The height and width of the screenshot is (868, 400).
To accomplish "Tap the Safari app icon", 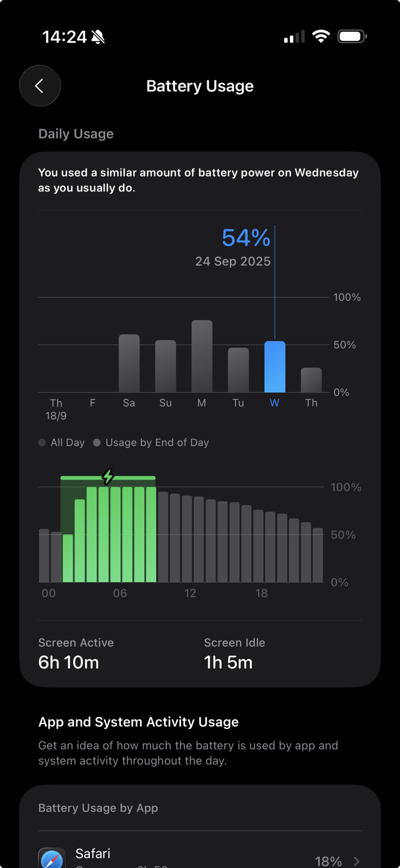I will 52,859.
